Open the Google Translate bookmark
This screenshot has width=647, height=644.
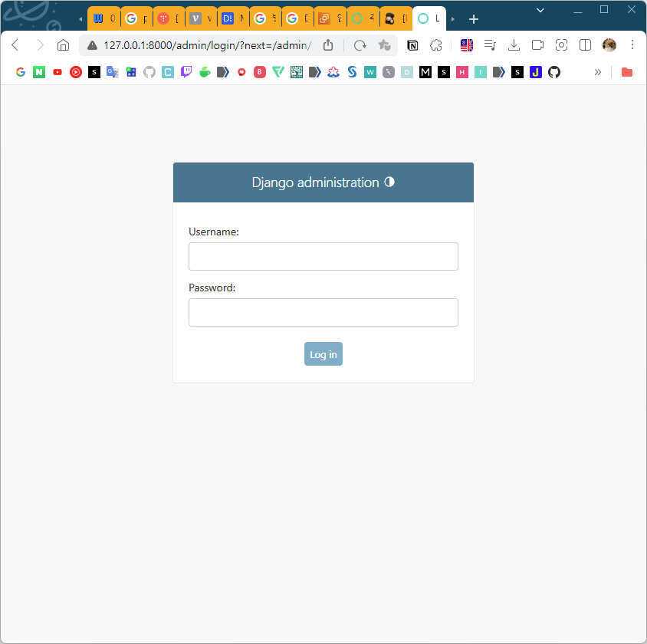coord(113,72)
